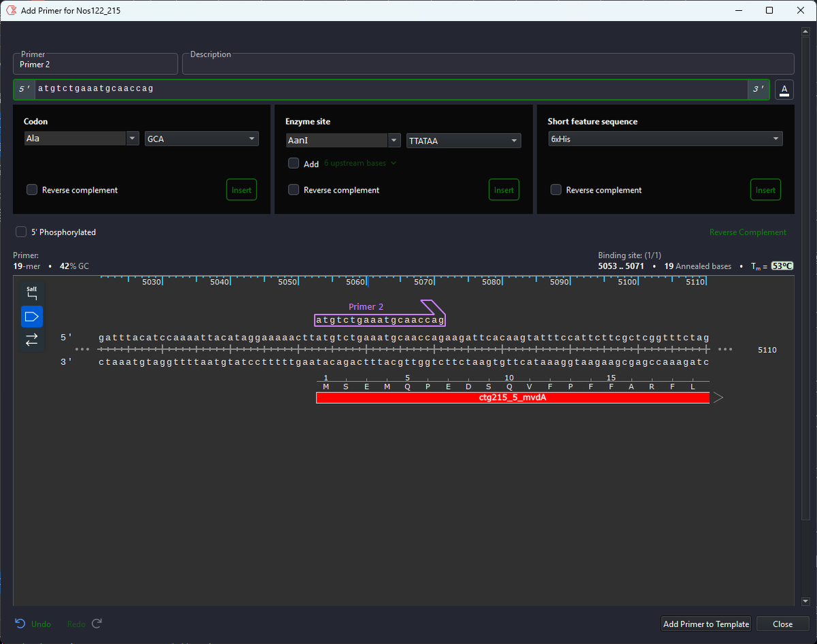
Task: Click the 42% GC text
Action: [74, 266]
